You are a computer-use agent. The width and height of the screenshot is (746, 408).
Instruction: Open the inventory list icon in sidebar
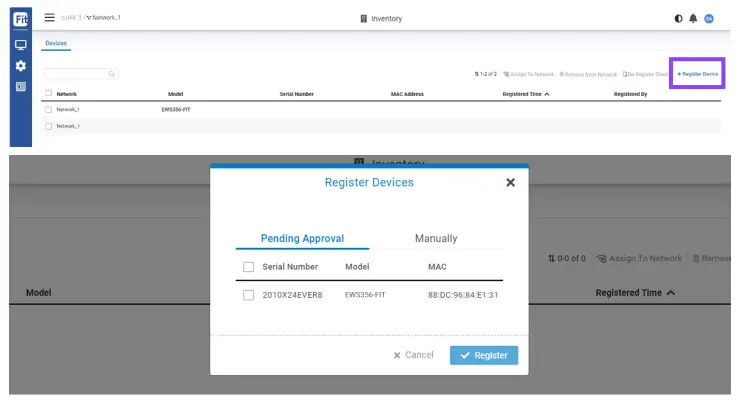(21, 87)
